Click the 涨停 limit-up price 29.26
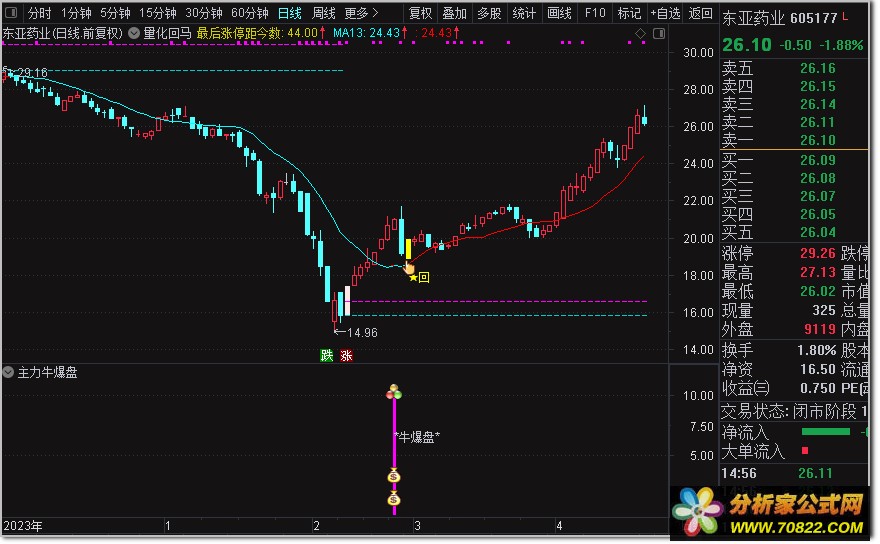Screen dimensions: 880x544 pos(818,253)
